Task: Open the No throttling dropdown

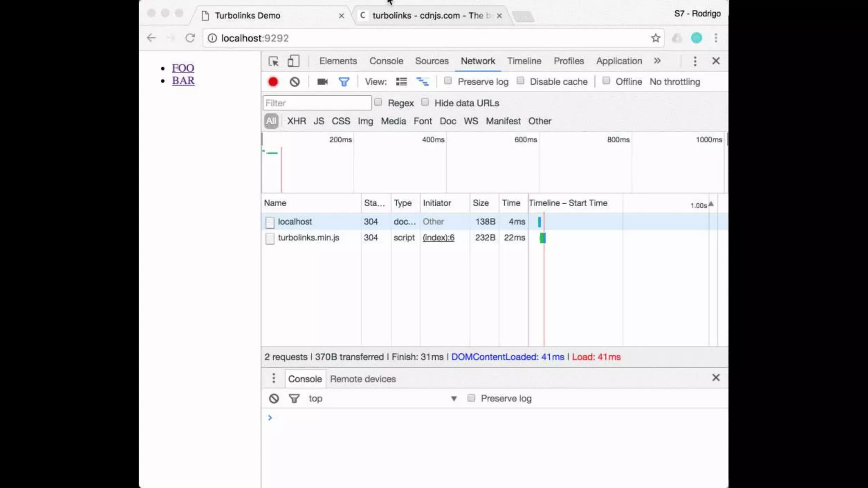Action: point(675,82)
